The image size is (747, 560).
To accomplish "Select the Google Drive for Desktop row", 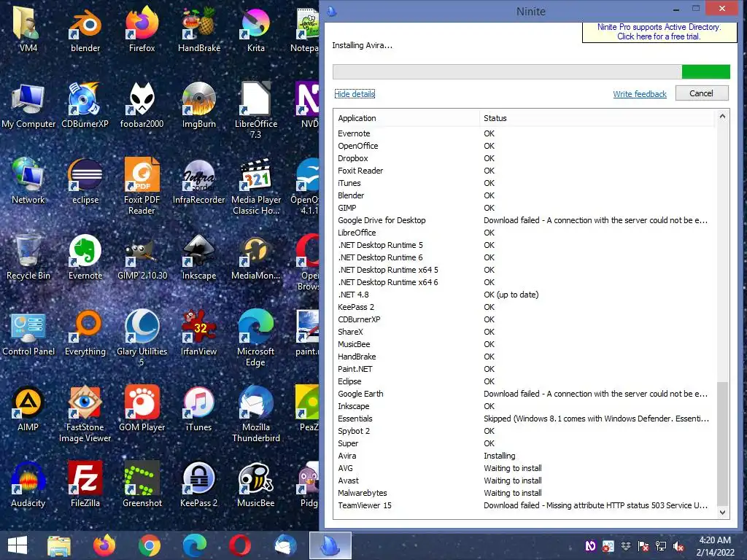I will coord(524,220).
